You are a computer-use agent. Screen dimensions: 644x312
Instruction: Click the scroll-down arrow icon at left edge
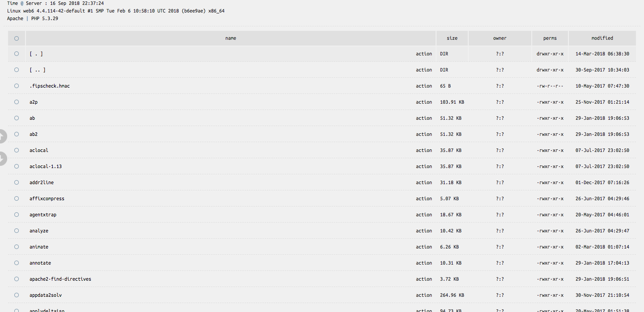pos(2,158)
